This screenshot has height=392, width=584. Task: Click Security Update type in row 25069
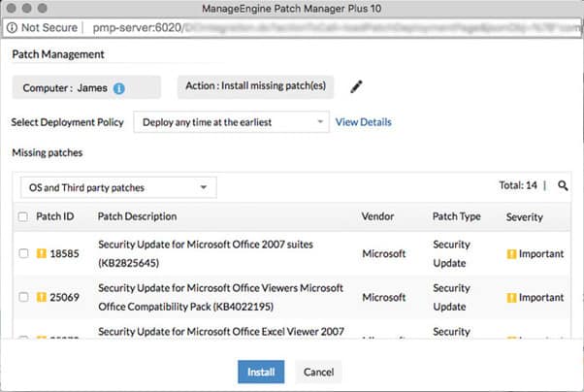(451, 297)
